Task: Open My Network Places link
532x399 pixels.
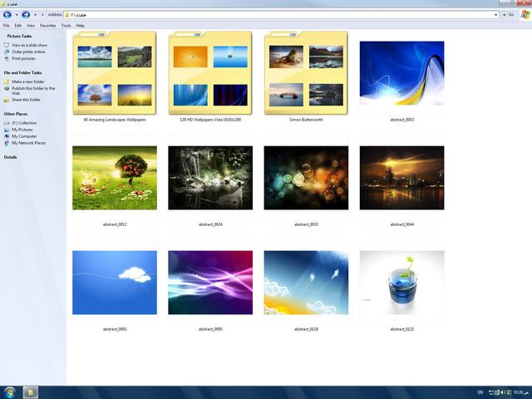Action: (x=28, y=143)
